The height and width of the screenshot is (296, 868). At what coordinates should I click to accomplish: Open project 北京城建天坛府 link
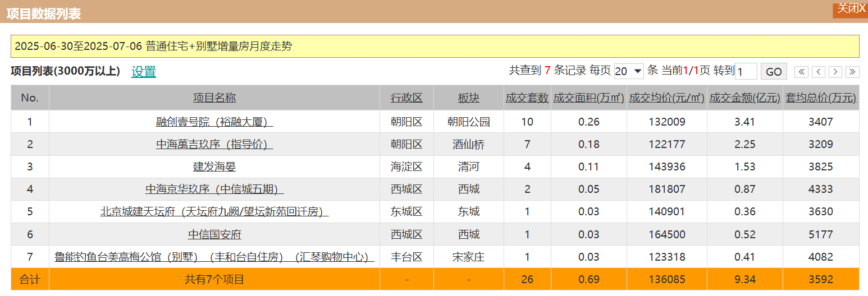214,211
